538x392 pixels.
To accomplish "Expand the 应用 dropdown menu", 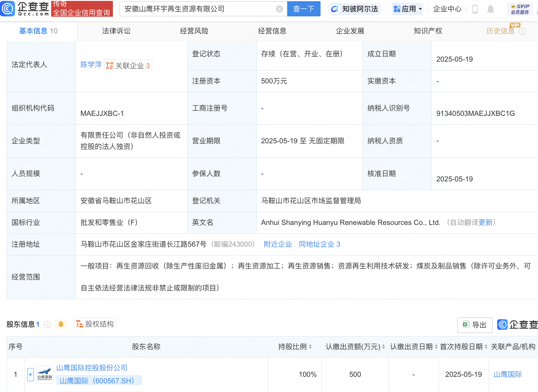I will pos(408,9).
